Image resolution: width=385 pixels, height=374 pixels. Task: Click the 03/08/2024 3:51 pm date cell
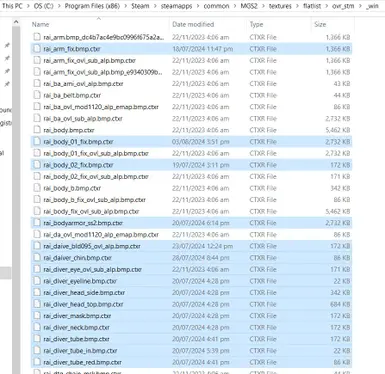[x=201, y=142]
